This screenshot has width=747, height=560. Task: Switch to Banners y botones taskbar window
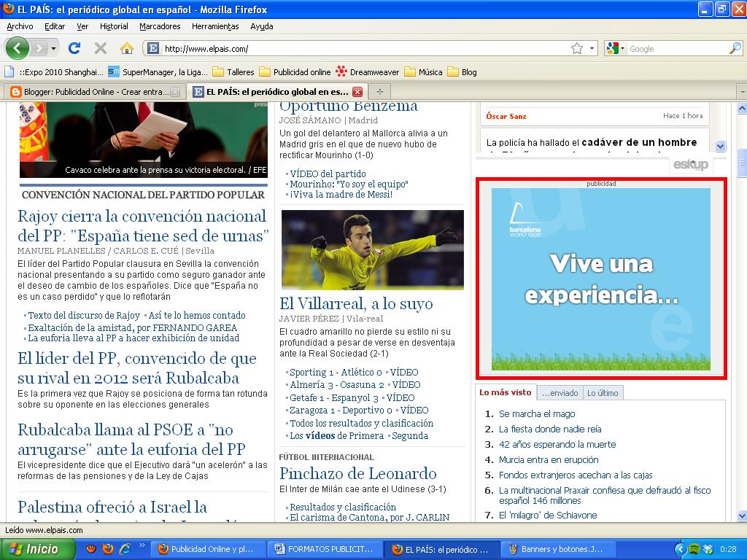tap(557, 549)
